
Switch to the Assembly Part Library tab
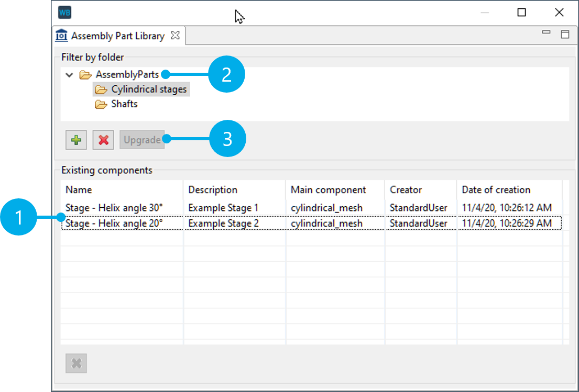click(x=117, y=36)
